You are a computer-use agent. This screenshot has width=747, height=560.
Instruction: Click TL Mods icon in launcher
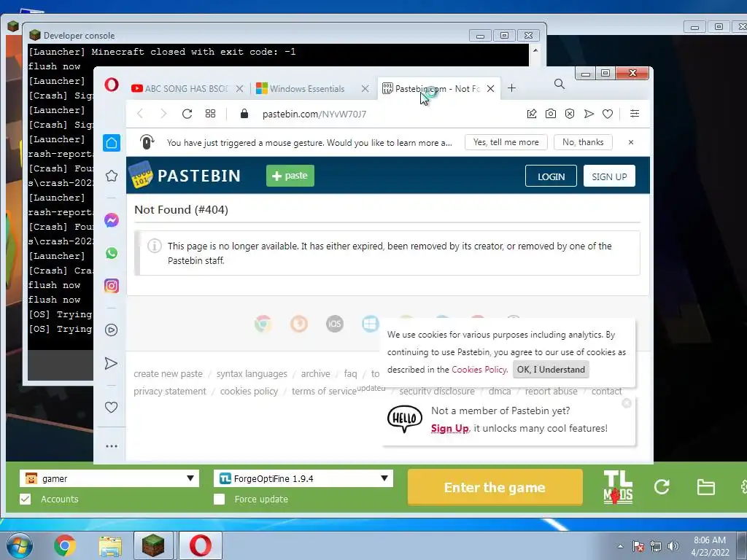[618, 487]
